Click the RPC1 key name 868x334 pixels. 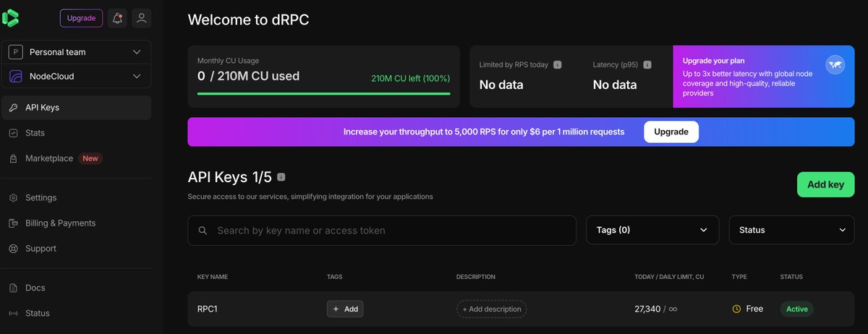(x=208, y=309)
